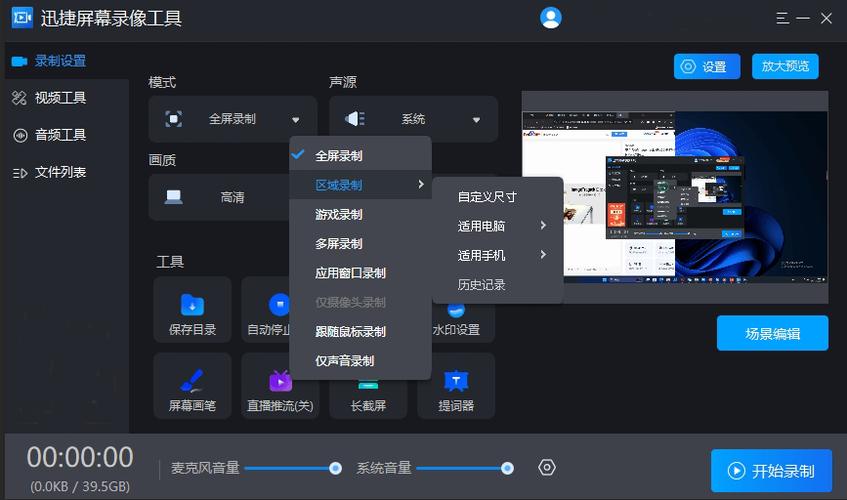Adjust the 系统音量 slider handle
This screenshot has width=847, height=500.
pyautogui.click(x=507, y=468)
